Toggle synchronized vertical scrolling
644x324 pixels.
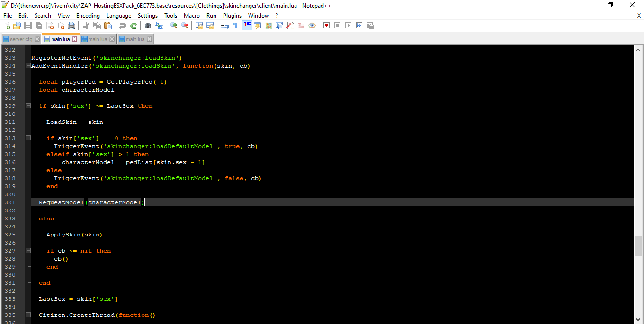[x=199, y=26]
